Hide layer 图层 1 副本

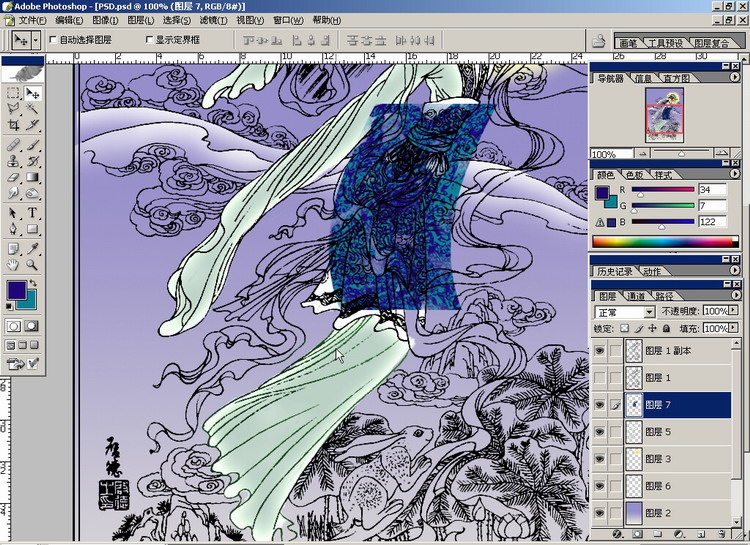point(599,351)
